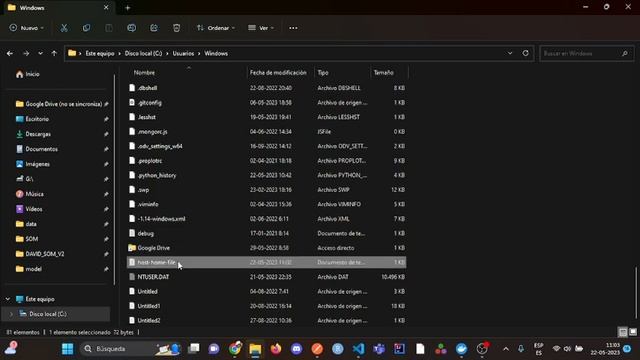
Task: Open the Nuevo dropdown in the toolbar
Action: tap(27, 28)
